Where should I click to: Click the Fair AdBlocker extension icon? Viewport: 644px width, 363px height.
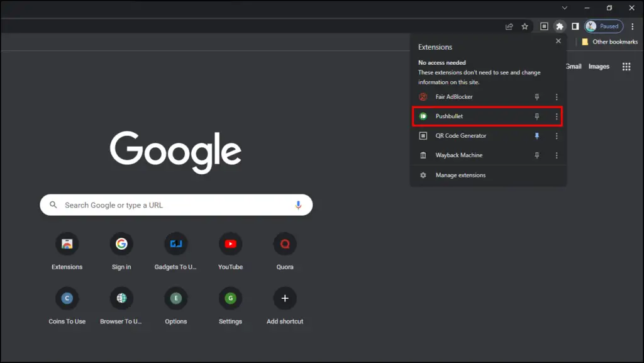coord(423,97)
